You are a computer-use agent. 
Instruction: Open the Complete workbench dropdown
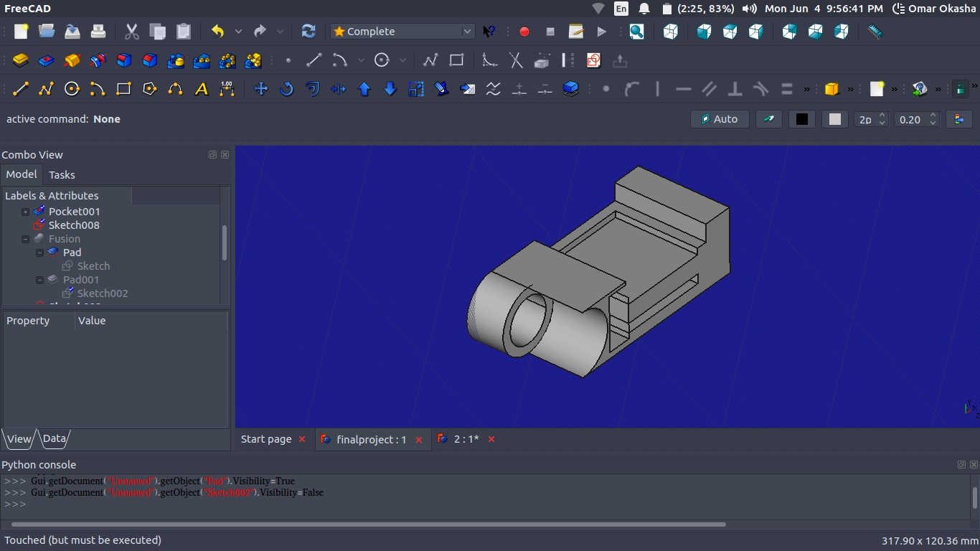click(x=402, y=32)
